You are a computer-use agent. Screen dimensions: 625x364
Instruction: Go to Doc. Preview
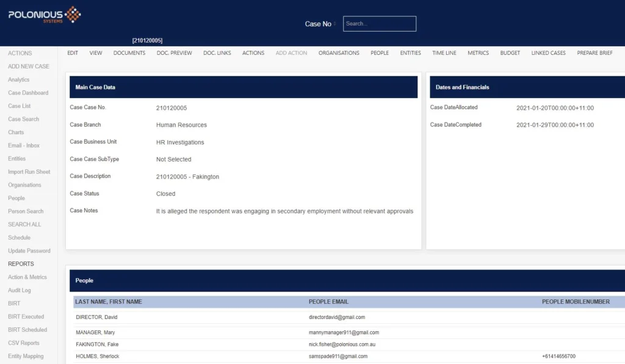click(x=174, y=53)
